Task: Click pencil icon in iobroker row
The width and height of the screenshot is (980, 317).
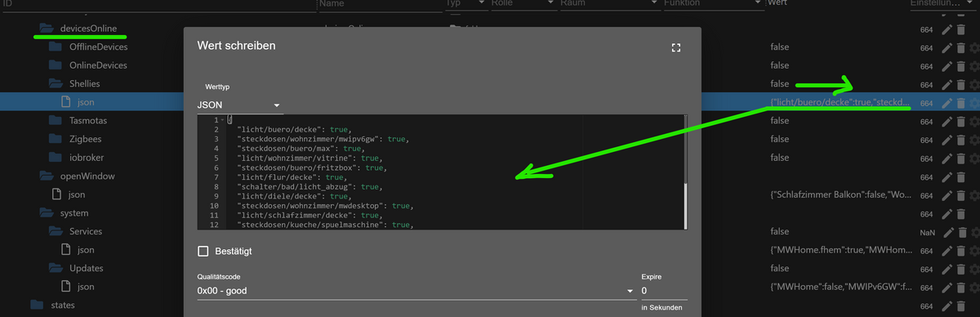Action: [947, 158]
